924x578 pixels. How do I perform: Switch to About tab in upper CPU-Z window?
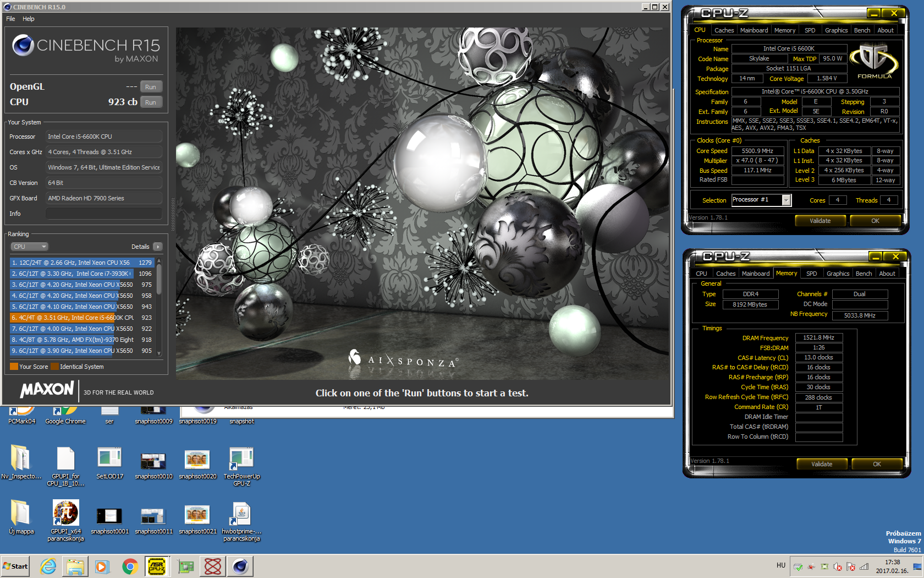click(886, 30)
